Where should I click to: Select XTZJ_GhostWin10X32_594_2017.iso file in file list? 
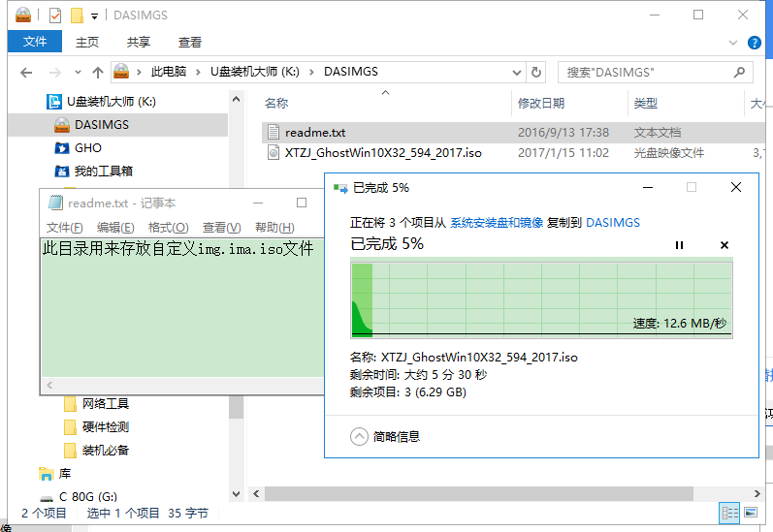coord(383,153)
